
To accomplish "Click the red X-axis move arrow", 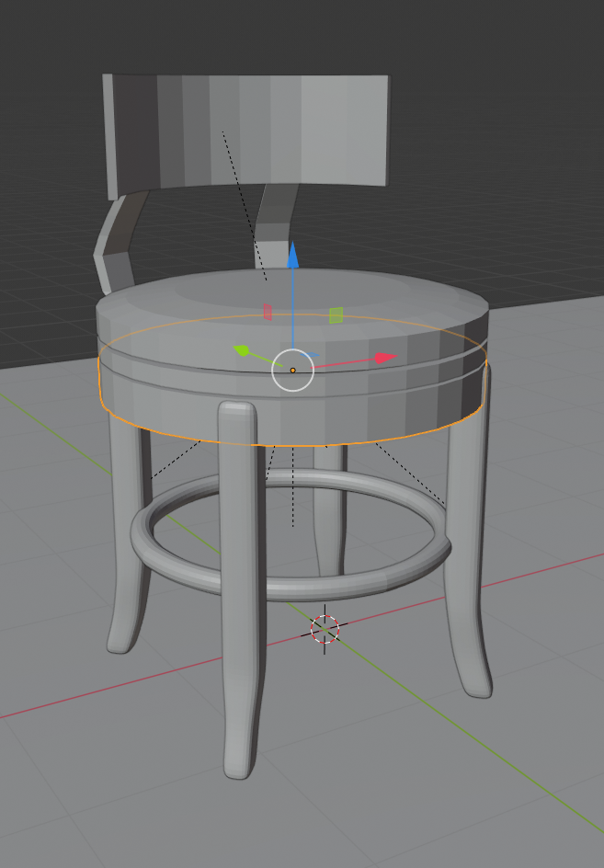I will point(385,358).
